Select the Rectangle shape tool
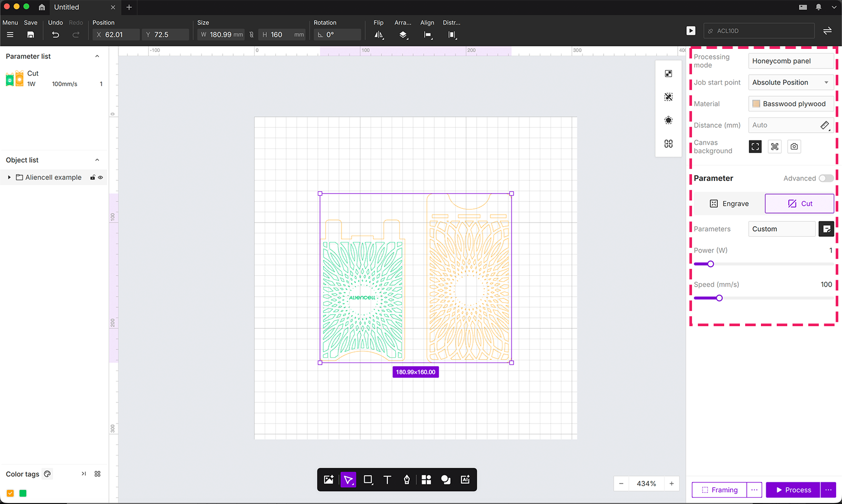The image size is (842, 504). tap(368, 480)
